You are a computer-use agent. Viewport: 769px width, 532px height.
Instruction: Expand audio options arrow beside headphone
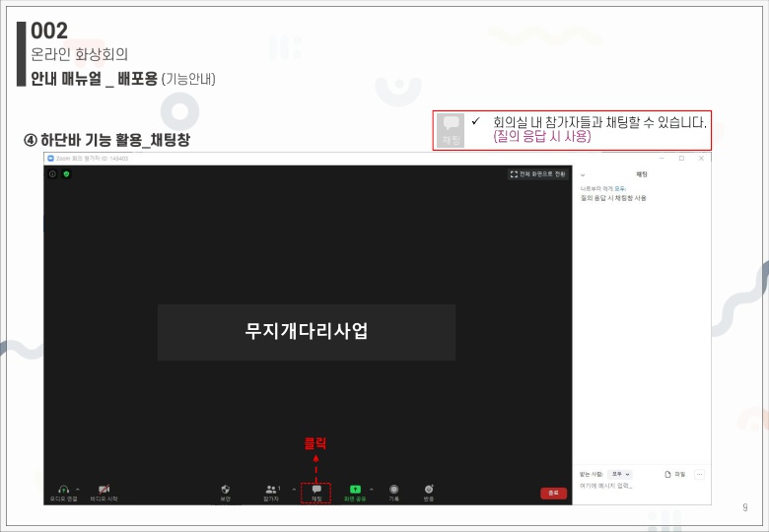point(78,488)
